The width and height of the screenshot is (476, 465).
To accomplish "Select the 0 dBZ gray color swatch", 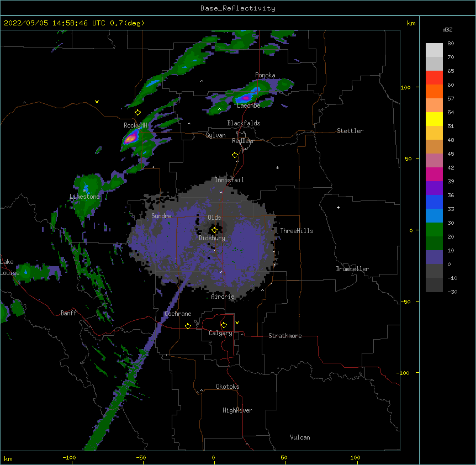I will (434, 271).
